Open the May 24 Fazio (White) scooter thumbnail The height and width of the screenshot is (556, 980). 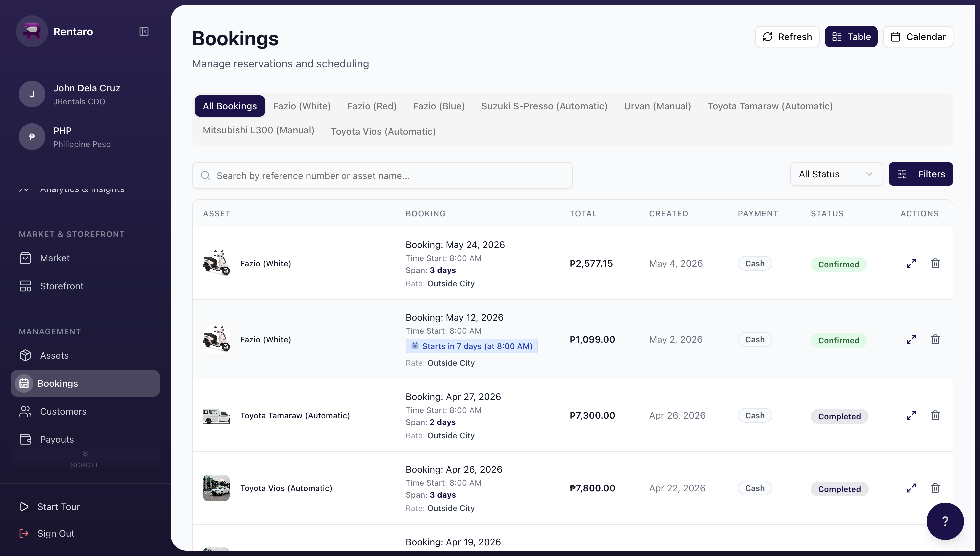(x=216, y=263)
